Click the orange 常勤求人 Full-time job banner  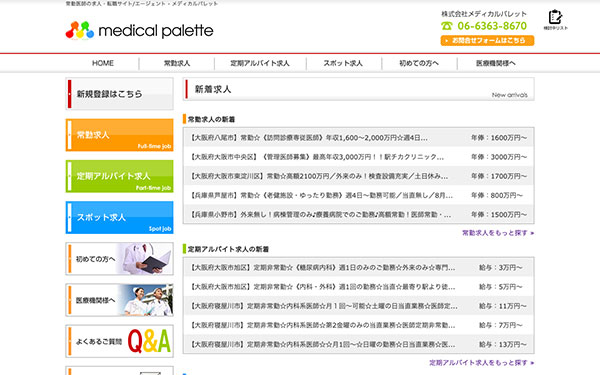119,135
